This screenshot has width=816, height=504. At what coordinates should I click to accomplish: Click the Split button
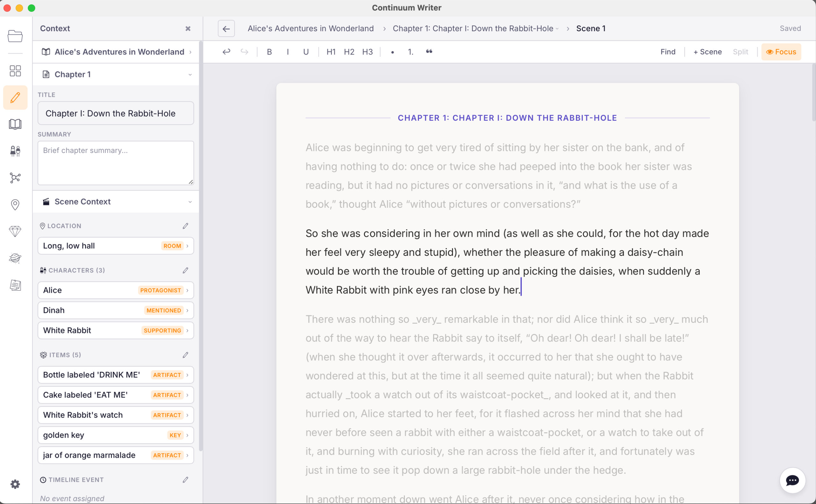(740, 52)
